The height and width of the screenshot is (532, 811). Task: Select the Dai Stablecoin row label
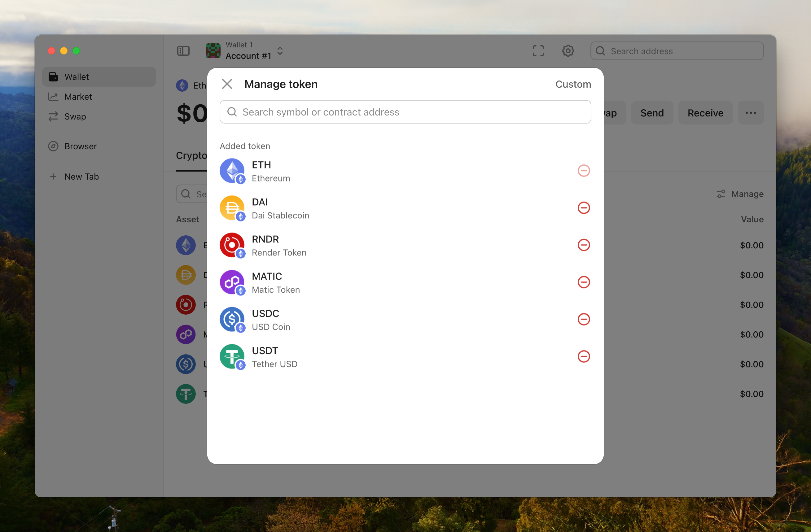point(280,215)
